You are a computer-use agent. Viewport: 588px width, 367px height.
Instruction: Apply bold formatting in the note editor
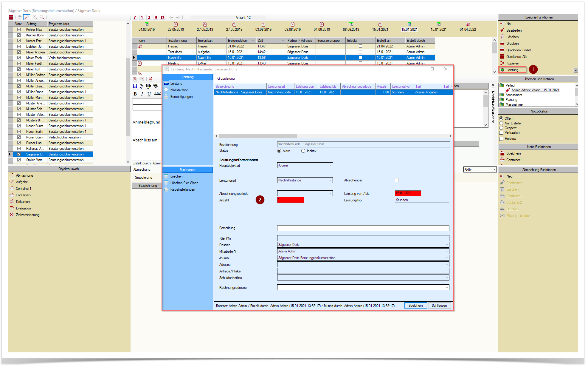pyautogui.click(x=135, y=94)
